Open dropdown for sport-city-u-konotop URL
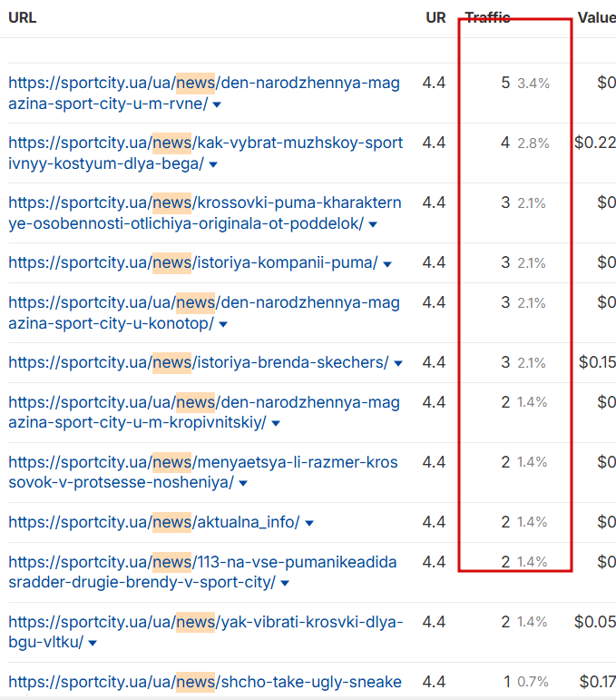616x700 pixels. 223,324
